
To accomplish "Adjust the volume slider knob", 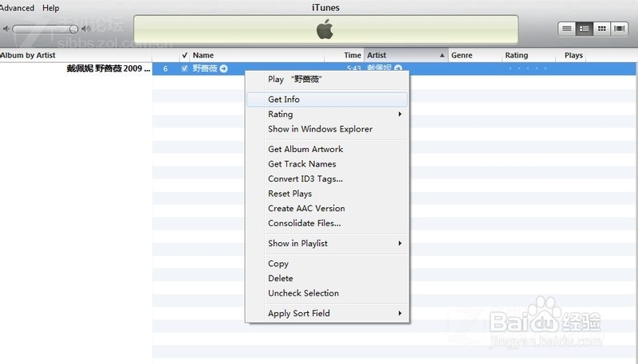I will (x=73, y=29).
